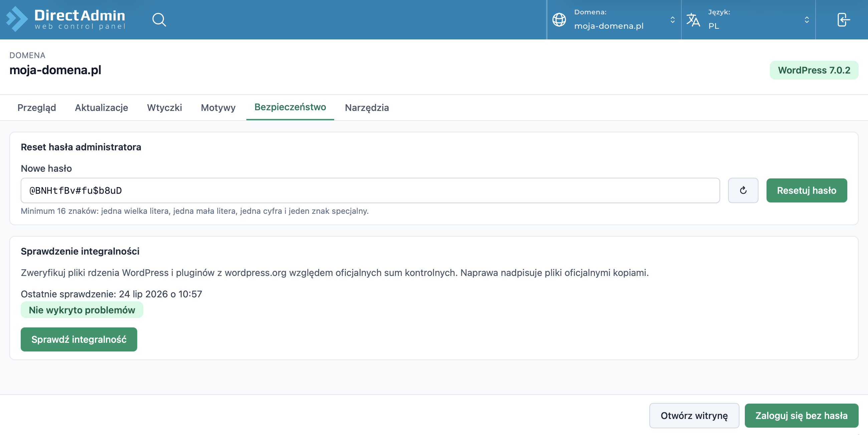The image size is (868, 435).
Task: Switch to the Przegląd tab
Action: tap(37, 108)
